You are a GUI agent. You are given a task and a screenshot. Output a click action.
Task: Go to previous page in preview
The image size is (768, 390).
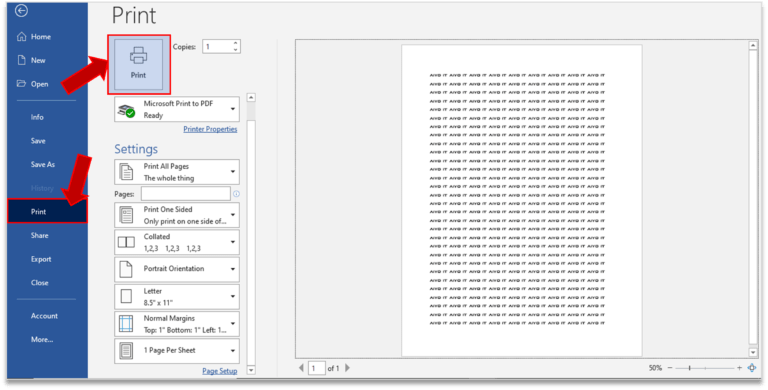pyautogui.click(x=301, y=367)
